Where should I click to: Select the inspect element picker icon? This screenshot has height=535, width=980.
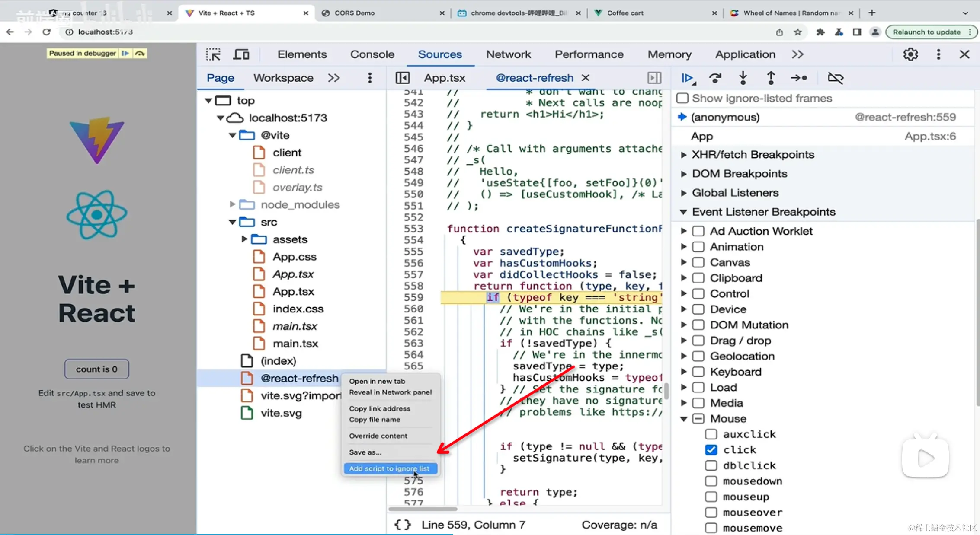[x=213, y=54]
